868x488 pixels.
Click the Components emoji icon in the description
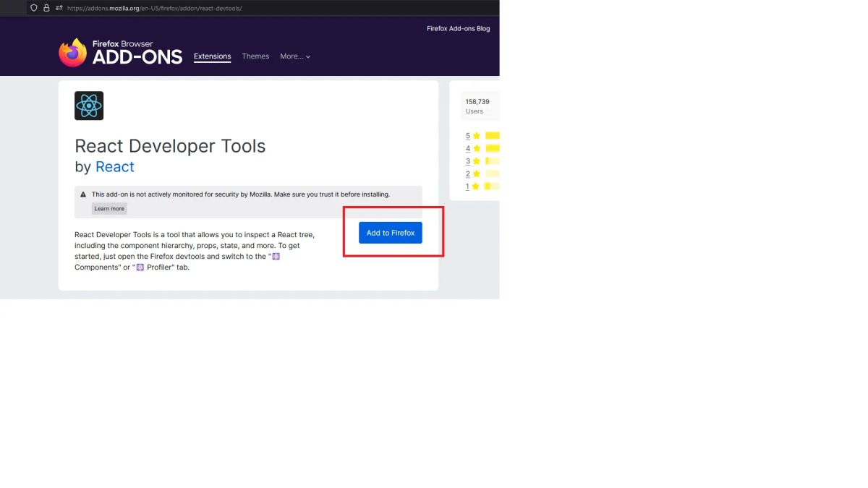275,256
